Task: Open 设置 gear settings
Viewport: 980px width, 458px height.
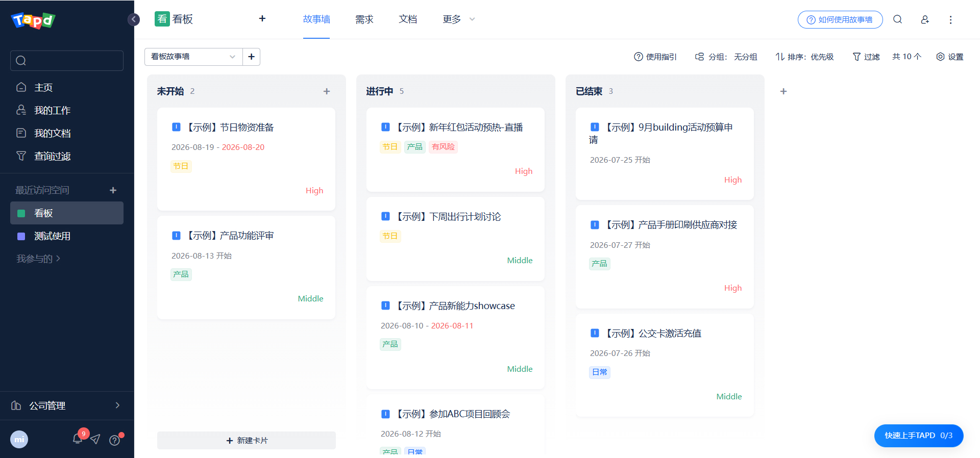Action: point(950,57)
